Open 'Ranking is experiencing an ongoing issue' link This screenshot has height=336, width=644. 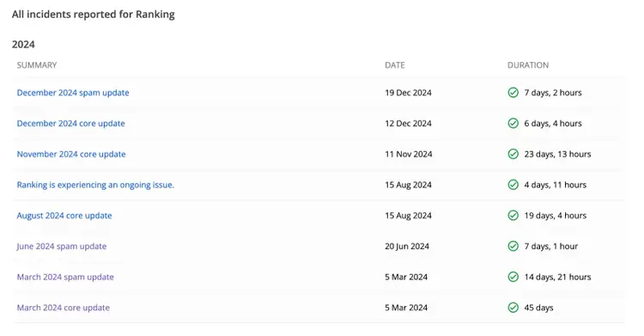(x=95, y=185)
